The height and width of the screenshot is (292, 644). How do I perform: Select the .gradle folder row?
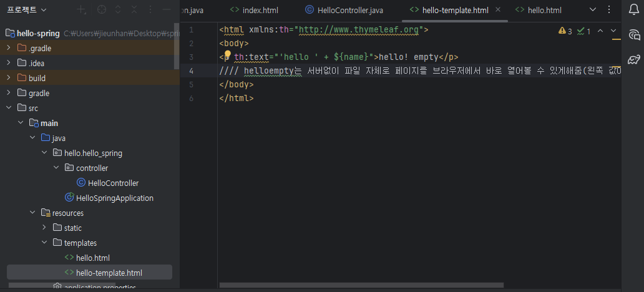[x=89, y=48]
